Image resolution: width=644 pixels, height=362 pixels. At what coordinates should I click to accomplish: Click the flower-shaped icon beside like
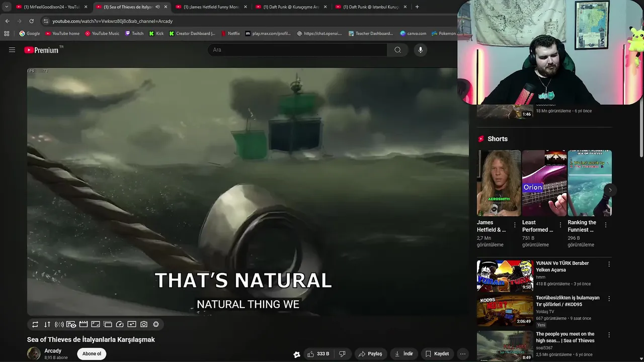[297, 354]
